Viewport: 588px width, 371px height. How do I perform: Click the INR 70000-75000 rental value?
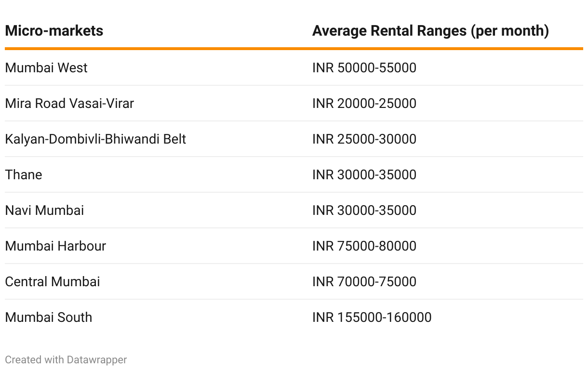click(364, 281)
